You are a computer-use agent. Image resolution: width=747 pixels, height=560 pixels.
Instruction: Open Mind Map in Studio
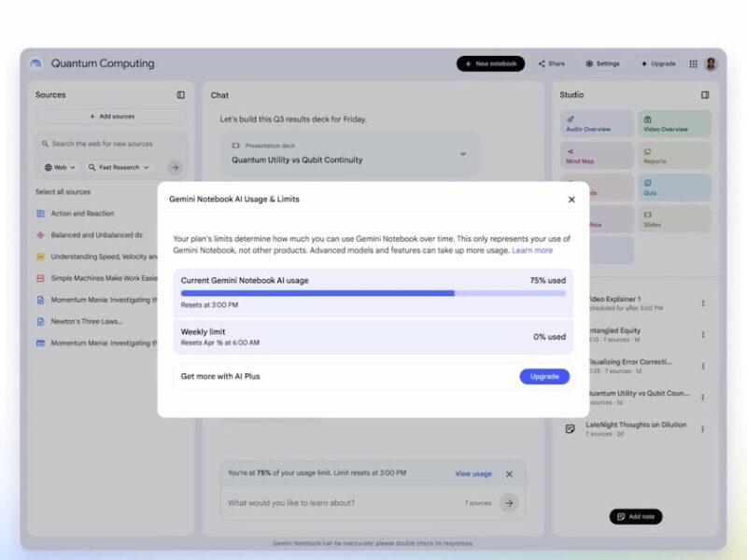tap(597, 156)
